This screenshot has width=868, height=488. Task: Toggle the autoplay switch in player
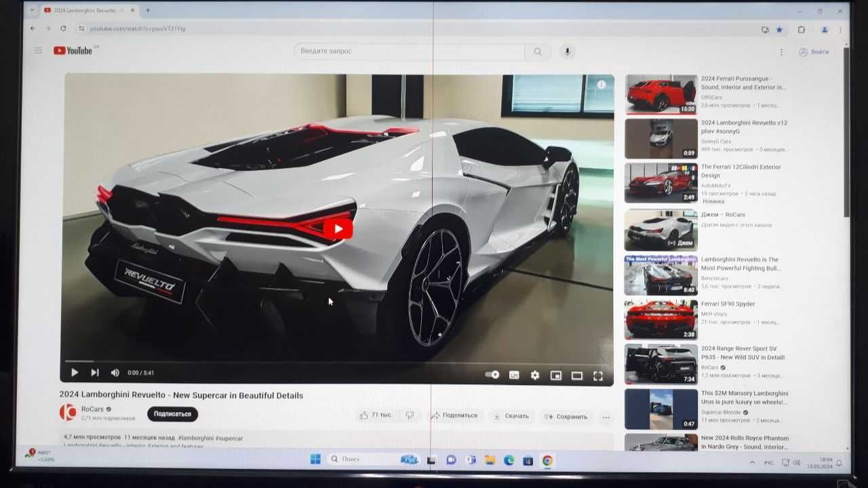pyautogui.click(x=492, y=374)
